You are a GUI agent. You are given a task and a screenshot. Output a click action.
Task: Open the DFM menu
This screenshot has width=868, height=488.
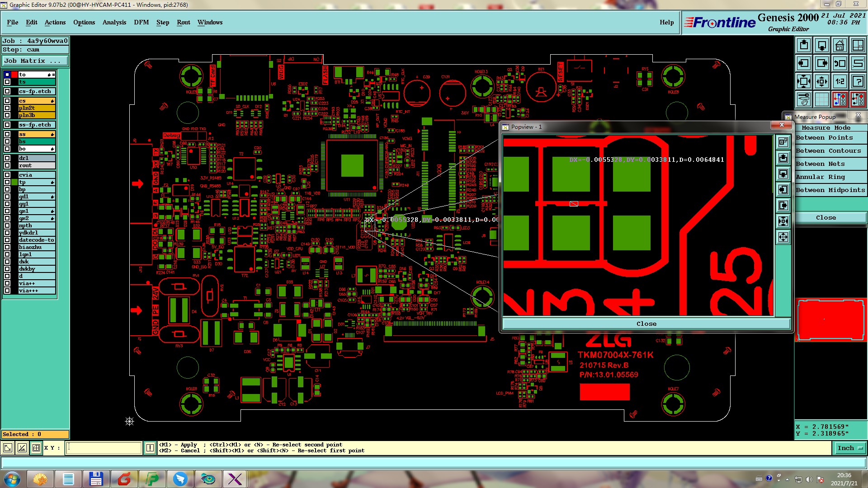(141, 22)
